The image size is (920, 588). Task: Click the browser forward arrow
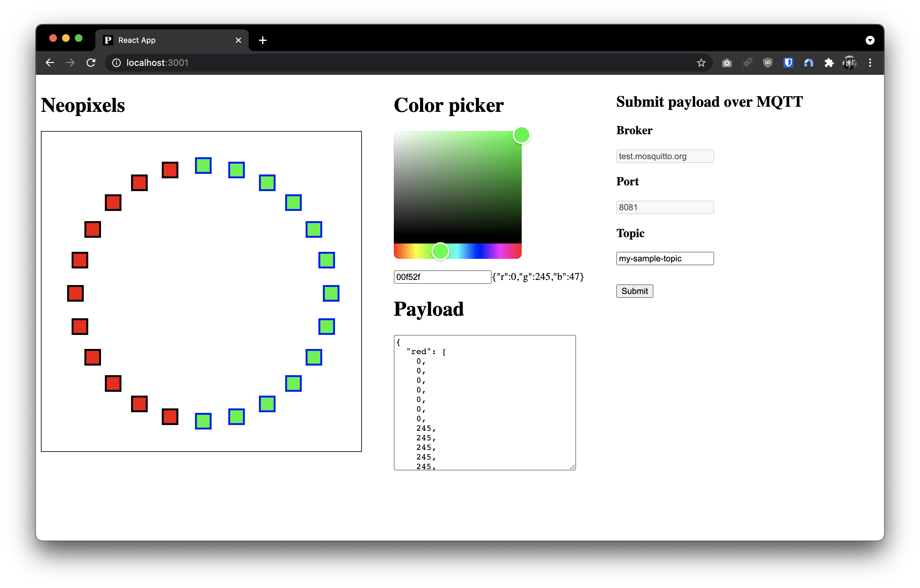click(70, 63)
